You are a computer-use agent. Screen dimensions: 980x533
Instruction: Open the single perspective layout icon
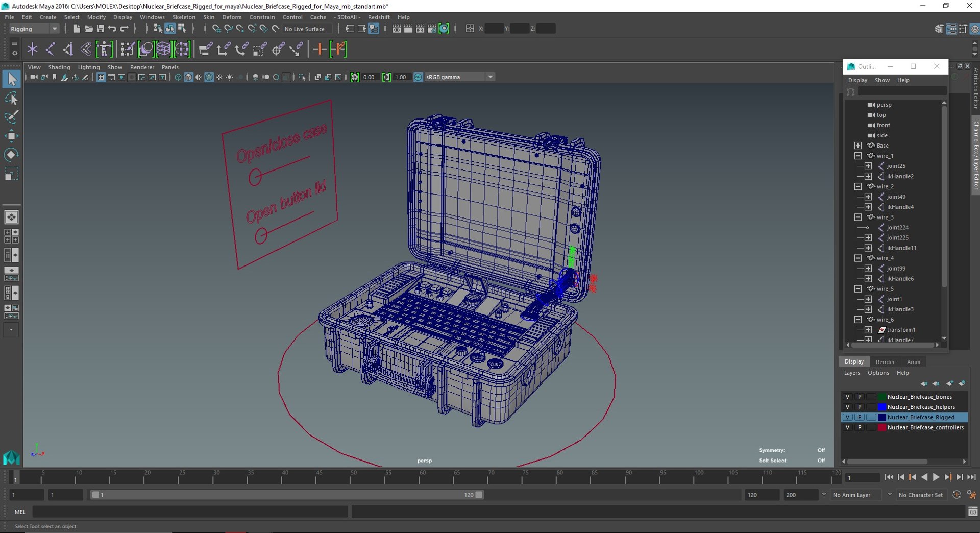(11, 217)
